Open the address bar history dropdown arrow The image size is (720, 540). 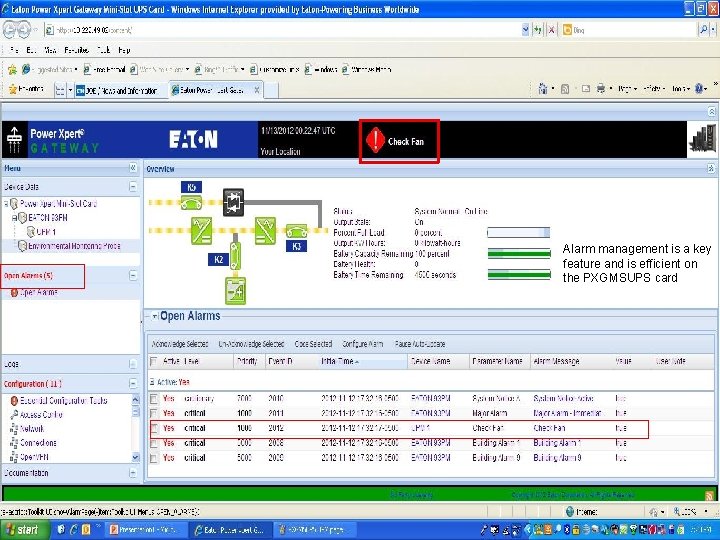(x=525, y=30)
